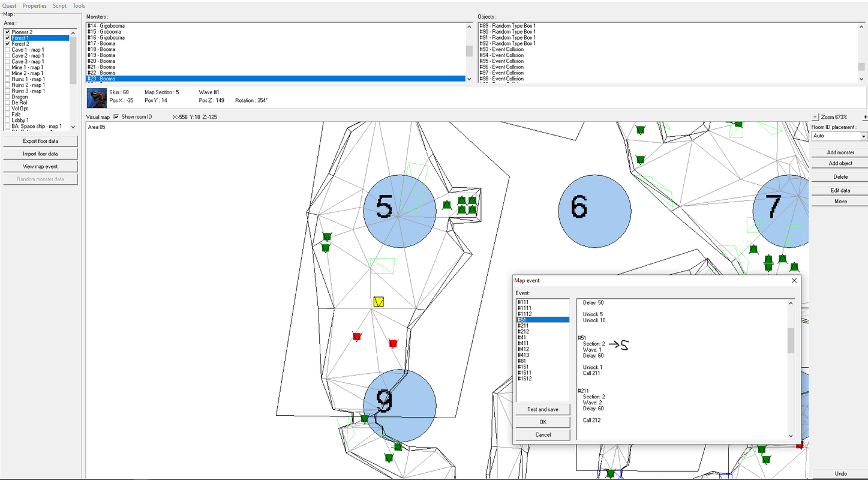868x480 pixels.
Task: Click zoom in plus button
Action: (x=865, y=117)
